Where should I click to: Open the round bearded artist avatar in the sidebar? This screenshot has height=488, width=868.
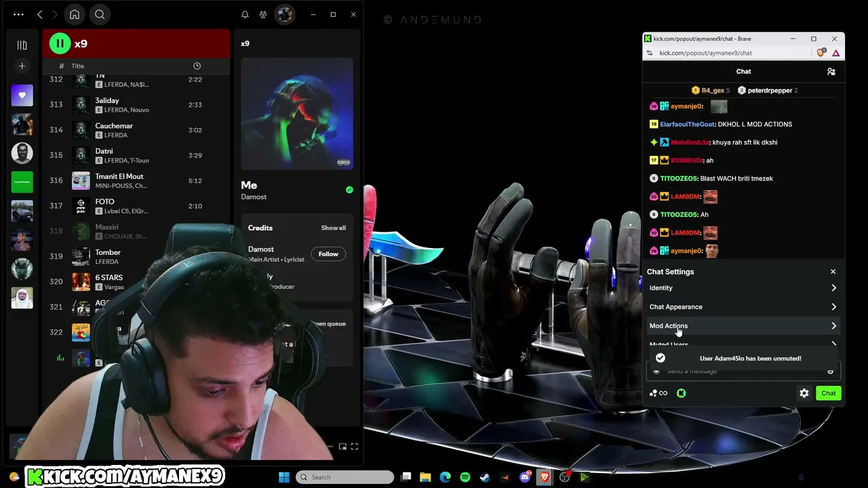click(22, 153)
